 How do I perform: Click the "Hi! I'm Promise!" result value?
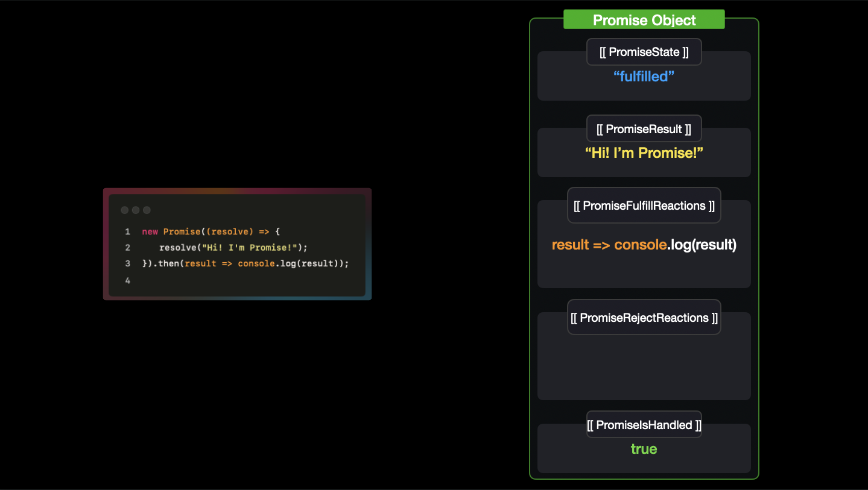click(x=644, y=153)
